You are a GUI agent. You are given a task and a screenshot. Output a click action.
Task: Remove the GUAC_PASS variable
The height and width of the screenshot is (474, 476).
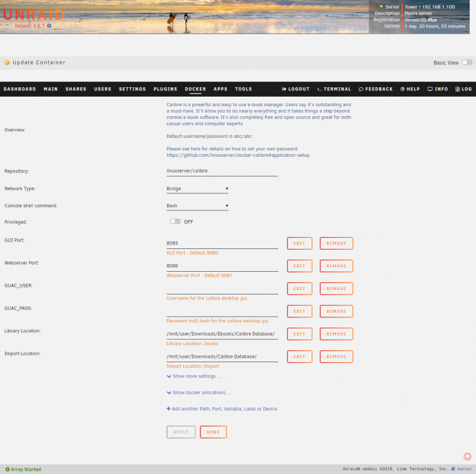336,312
